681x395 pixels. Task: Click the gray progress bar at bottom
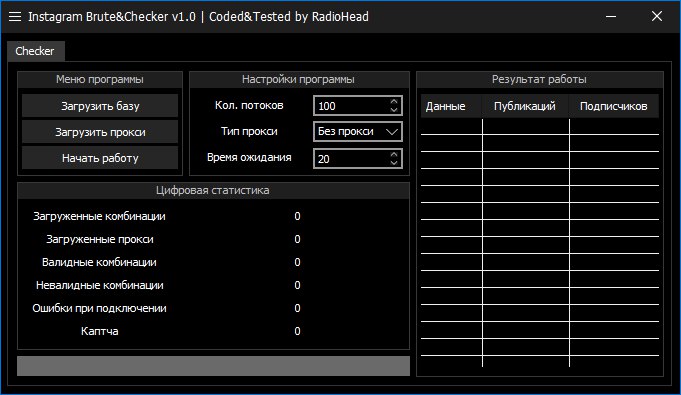tap(213, 366)
